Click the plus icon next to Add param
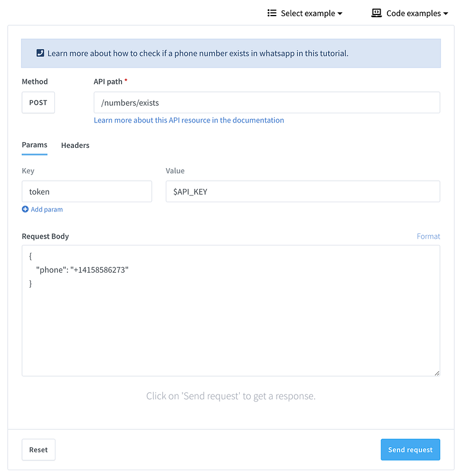The image size is (462, 476). [25, 209]
